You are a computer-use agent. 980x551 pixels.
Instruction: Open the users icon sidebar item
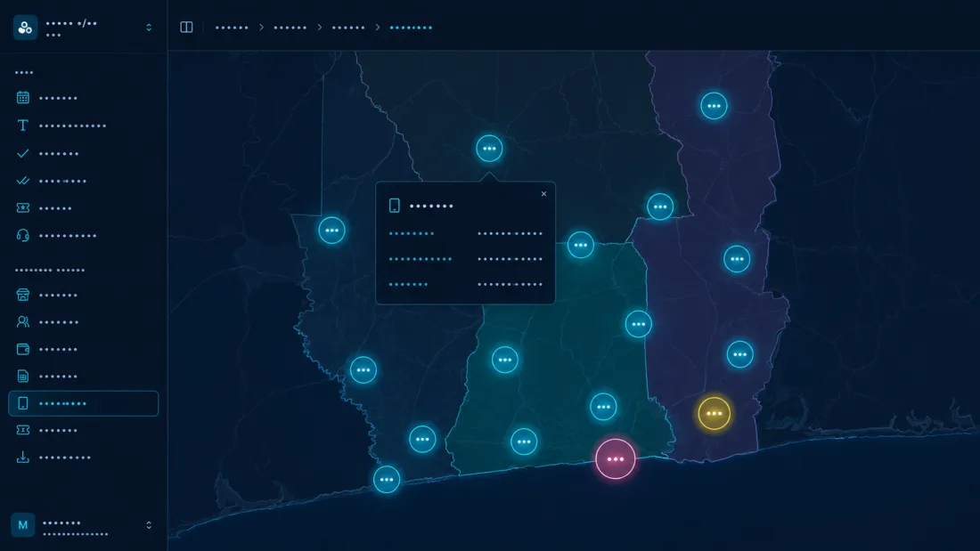(83, 322)
